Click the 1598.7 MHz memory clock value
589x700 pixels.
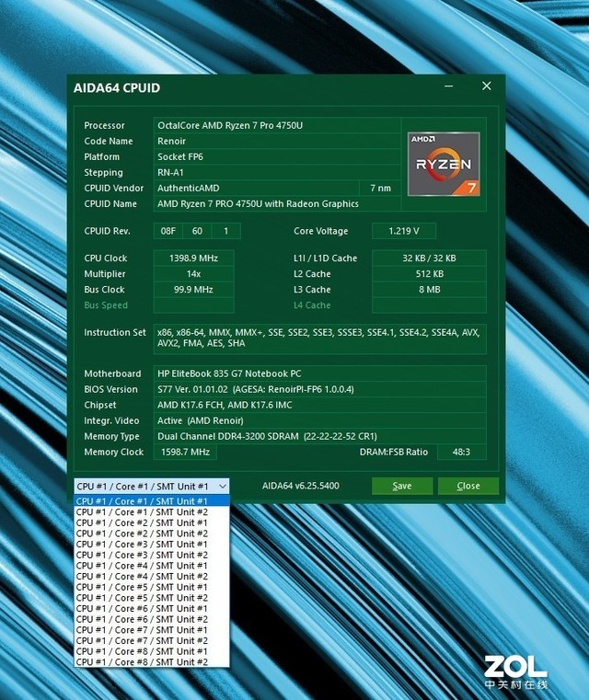click(185, 452)
